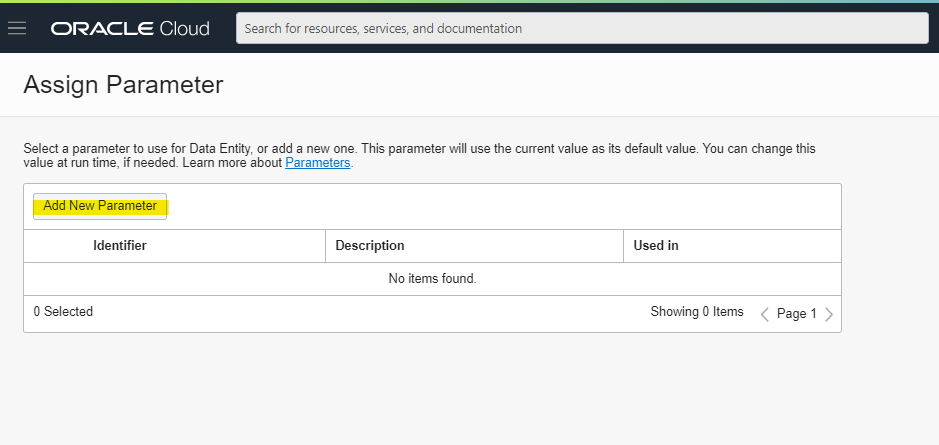Click the parameter instruction paragraph text

click(419, 155)
